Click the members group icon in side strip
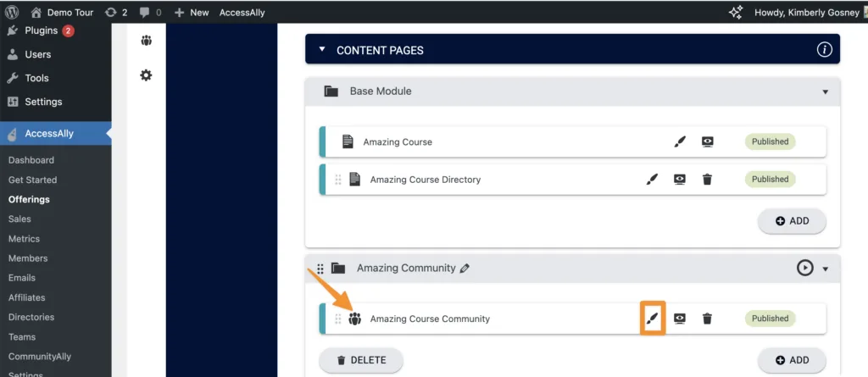The image size is (868, 377). pos(146,41)
